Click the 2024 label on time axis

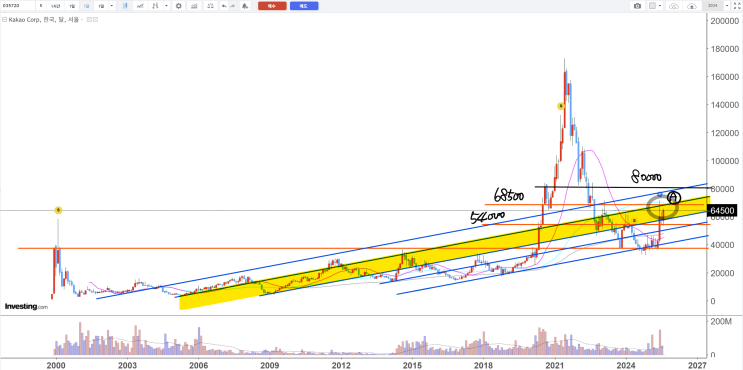tap(626, 365)
